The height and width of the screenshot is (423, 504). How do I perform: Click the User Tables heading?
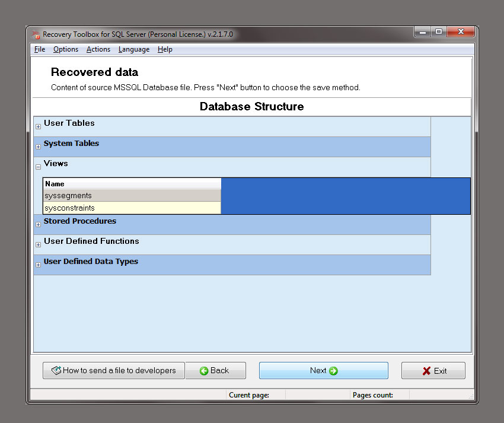tap(69, 123)
